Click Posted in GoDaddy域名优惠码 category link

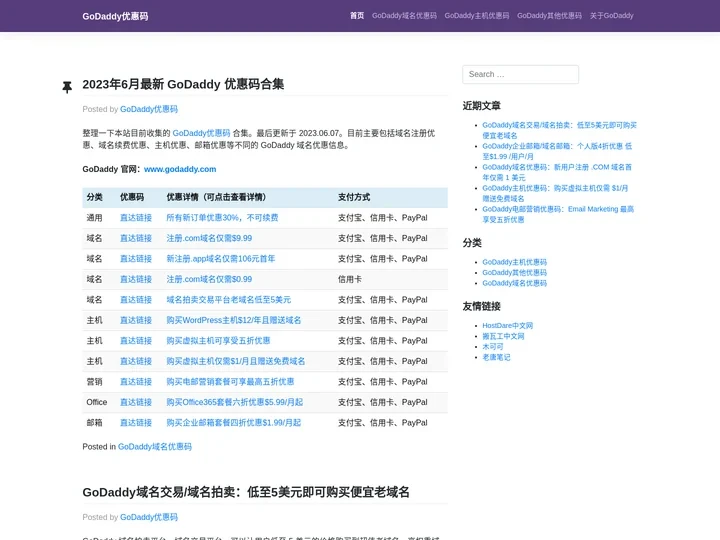[155, 447]
